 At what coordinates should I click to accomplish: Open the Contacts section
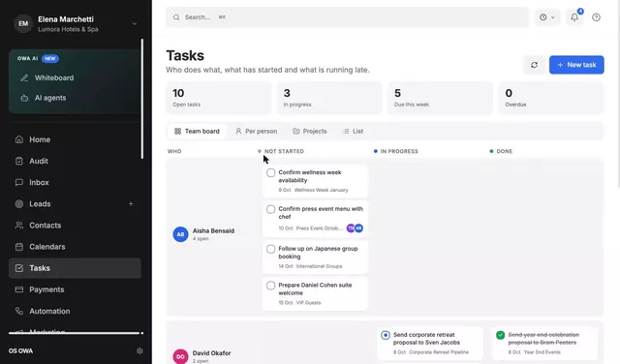click(75, 226)
